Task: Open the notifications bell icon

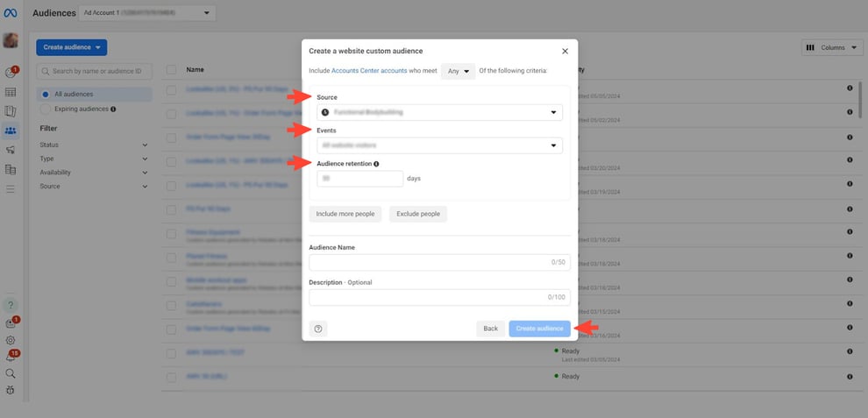Action: point(11,357)
